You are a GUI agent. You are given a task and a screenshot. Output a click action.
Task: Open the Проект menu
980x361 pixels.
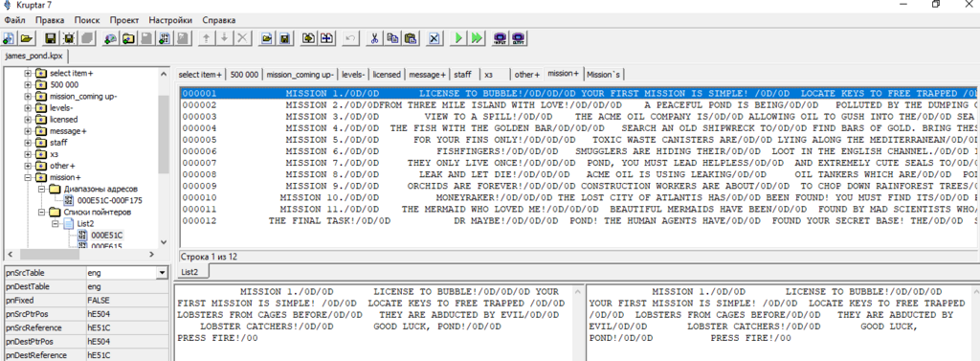(123, 20)
